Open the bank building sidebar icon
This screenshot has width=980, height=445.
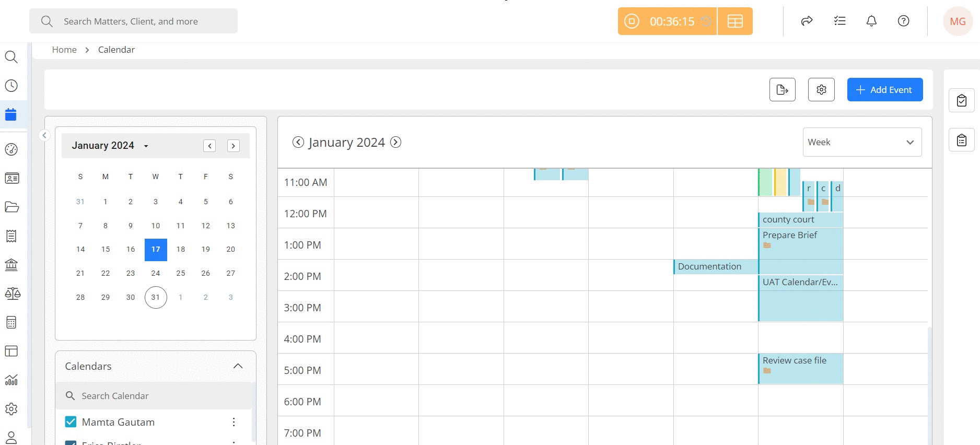pyautogui.click(x=11, y=265)
